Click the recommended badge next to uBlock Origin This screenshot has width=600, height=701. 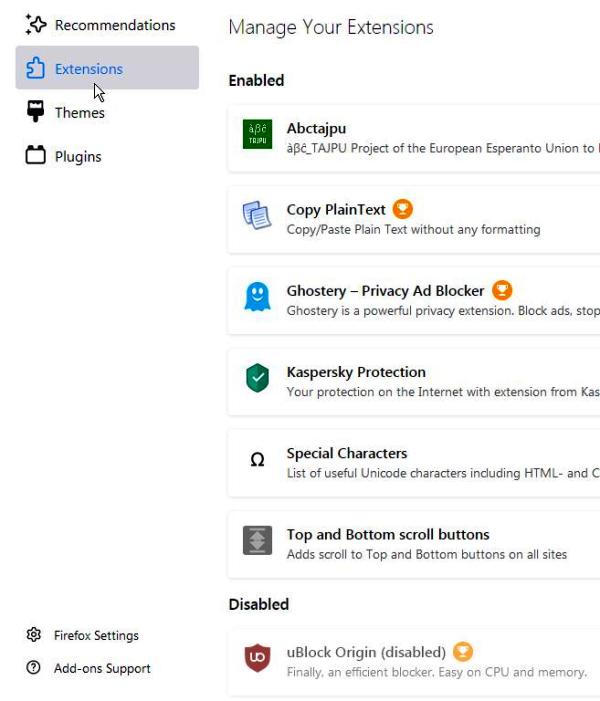point(463,652)
